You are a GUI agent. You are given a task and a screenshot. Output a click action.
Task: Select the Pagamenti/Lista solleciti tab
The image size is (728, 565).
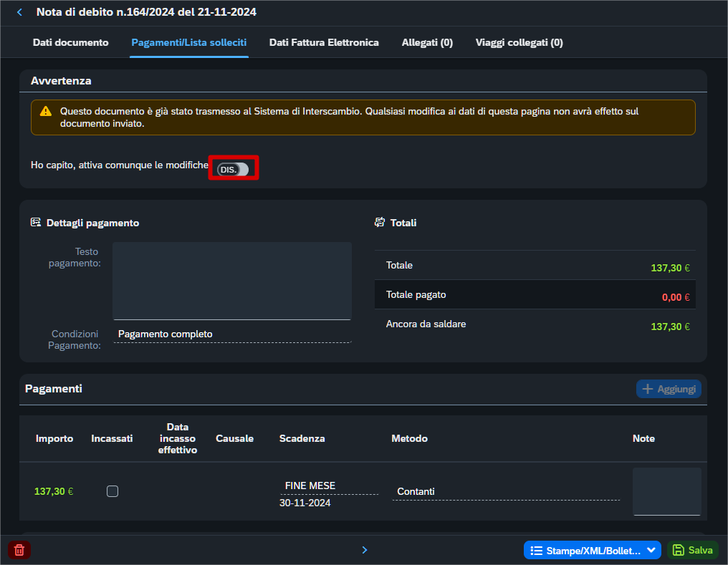click(189, 43)
